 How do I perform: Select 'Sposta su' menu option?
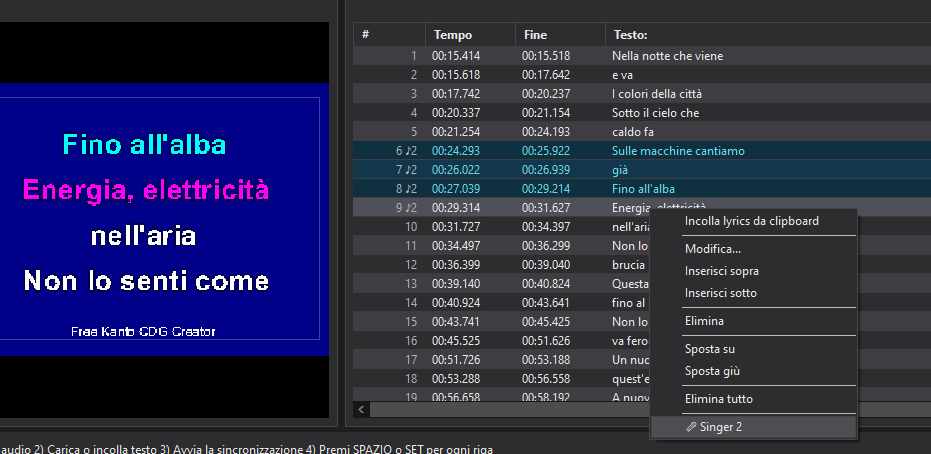pos(709,349)
